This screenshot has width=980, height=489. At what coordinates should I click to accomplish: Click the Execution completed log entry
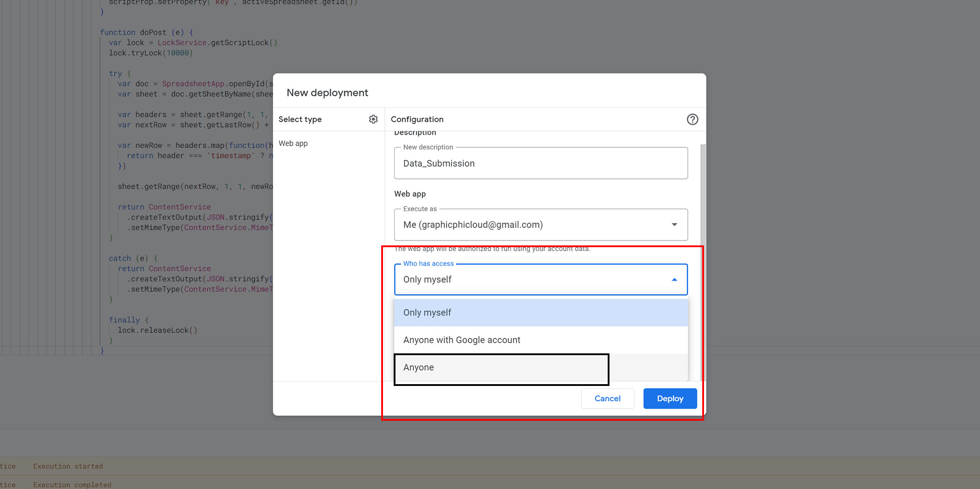click(72, 485)
